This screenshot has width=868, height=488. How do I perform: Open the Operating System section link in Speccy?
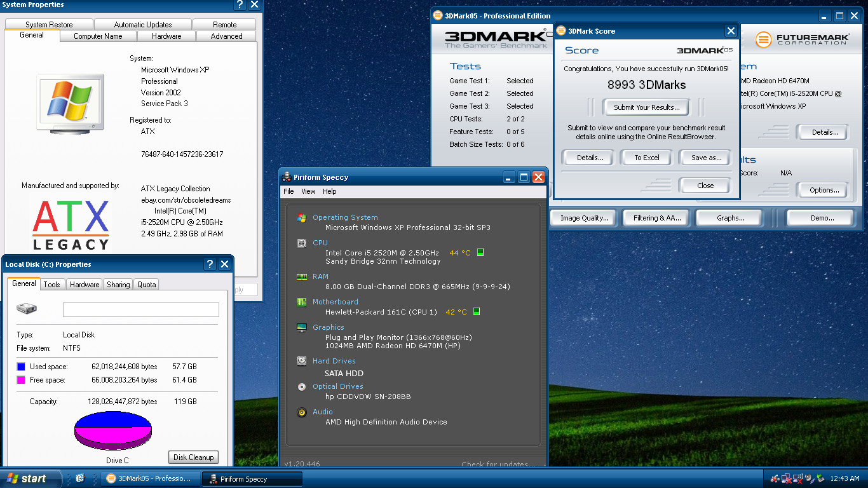[x=345, y=217]
